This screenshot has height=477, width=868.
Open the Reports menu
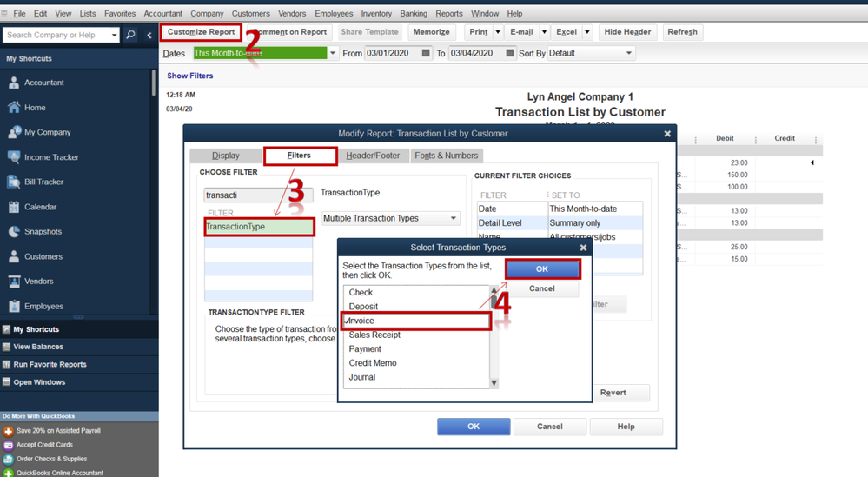point(449,13)
